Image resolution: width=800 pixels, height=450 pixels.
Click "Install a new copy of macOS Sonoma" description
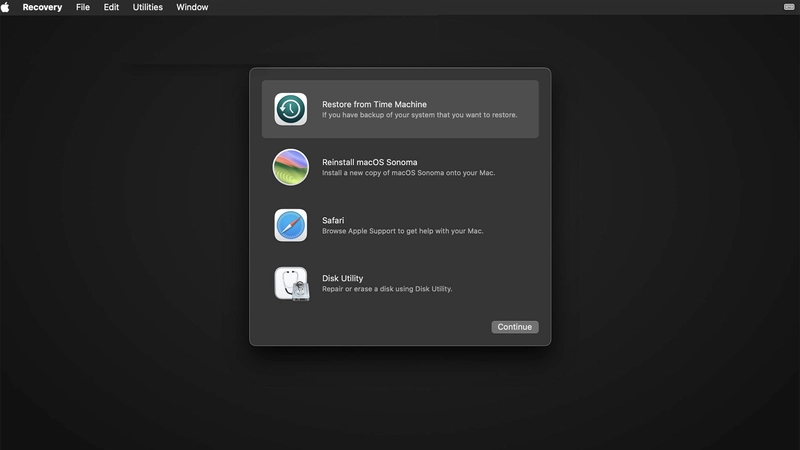click(408, 173)
